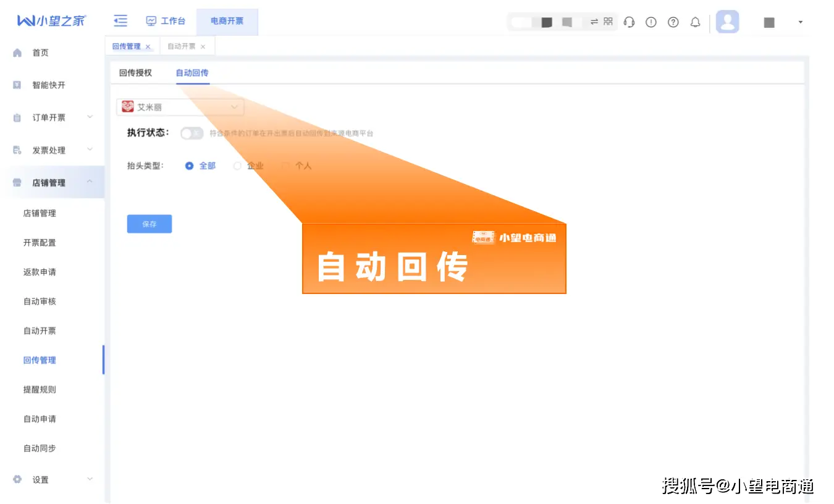Enable the 执行状态 switch

pos(192,133)
